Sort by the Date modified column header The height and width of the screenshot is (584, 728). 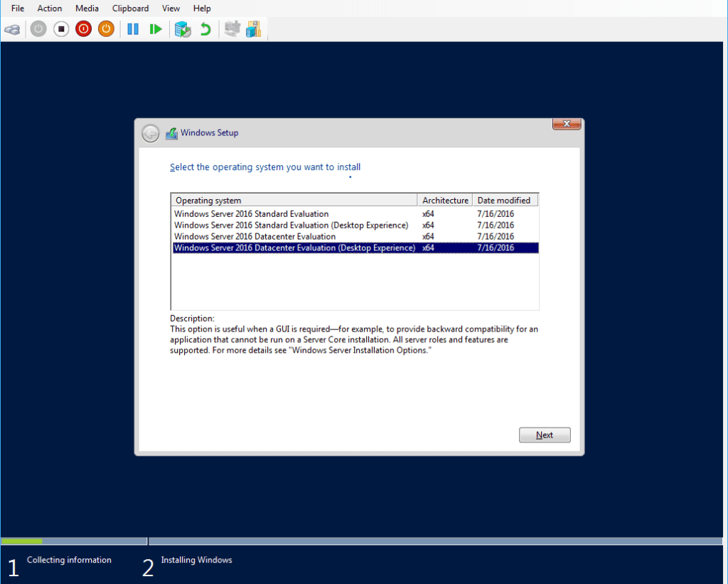[505, 201]
